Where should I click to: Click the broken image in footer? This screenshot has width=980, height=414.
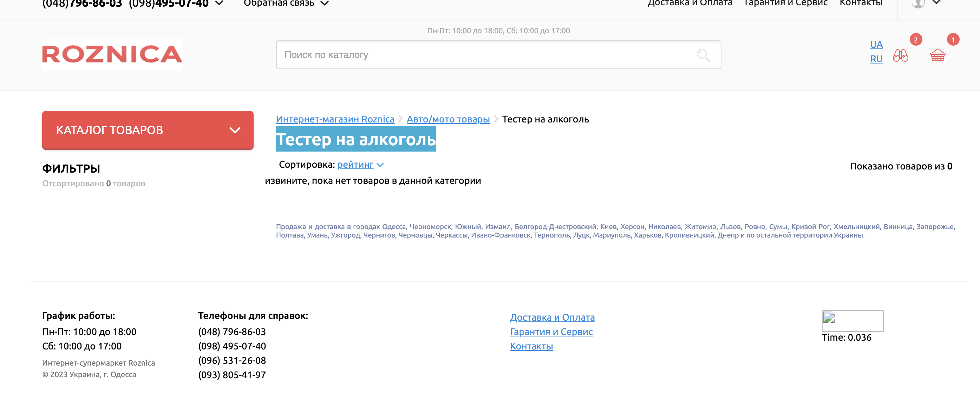(852, 320)
